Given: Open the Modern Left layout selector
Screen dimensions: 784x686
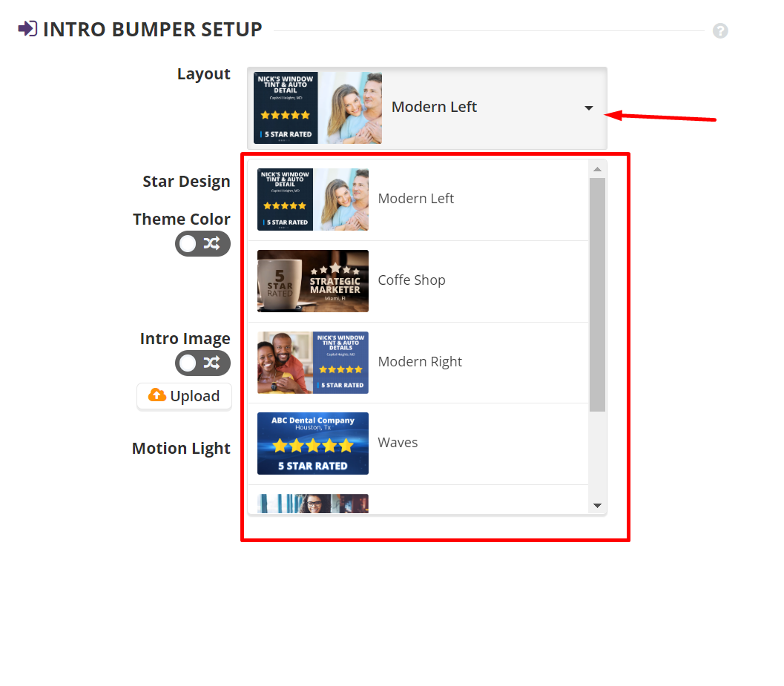Looking at the screenshot, I should pyautogui.click(x=427, y=108).
